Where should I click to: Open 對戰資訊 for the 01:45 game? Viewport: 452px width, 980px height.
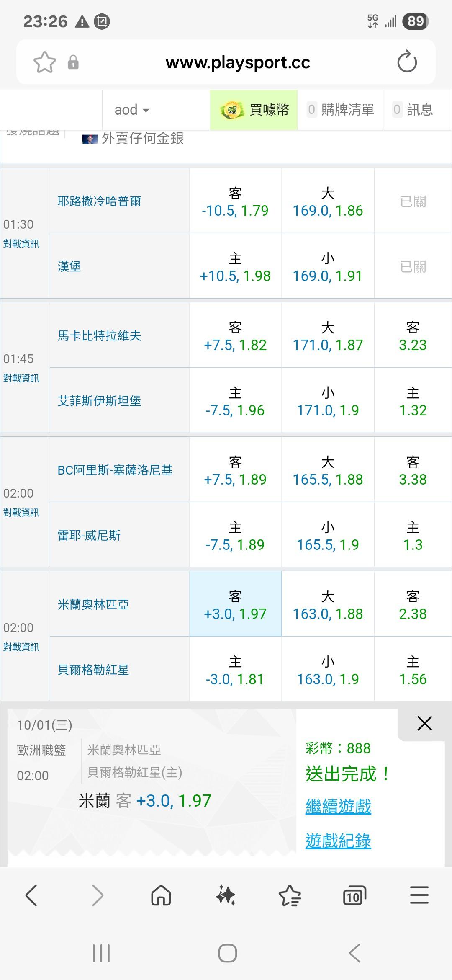coord(21,378)
